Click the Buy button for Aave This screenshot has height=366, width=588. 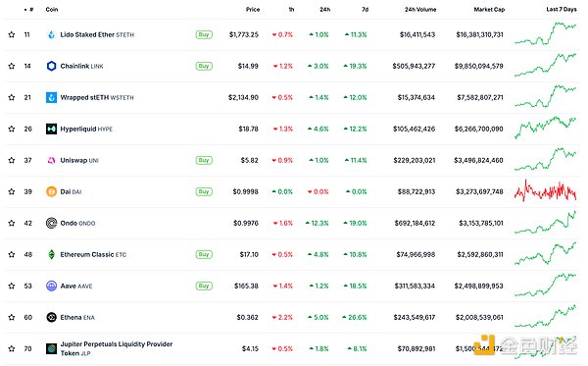[204, 286]
